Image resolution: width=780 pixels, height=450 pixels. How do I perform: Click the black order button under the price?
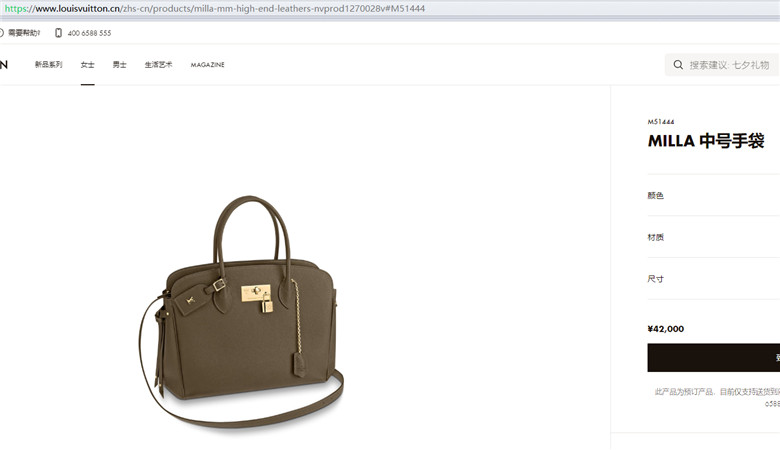pyautogui.click(x=713, y=358)
